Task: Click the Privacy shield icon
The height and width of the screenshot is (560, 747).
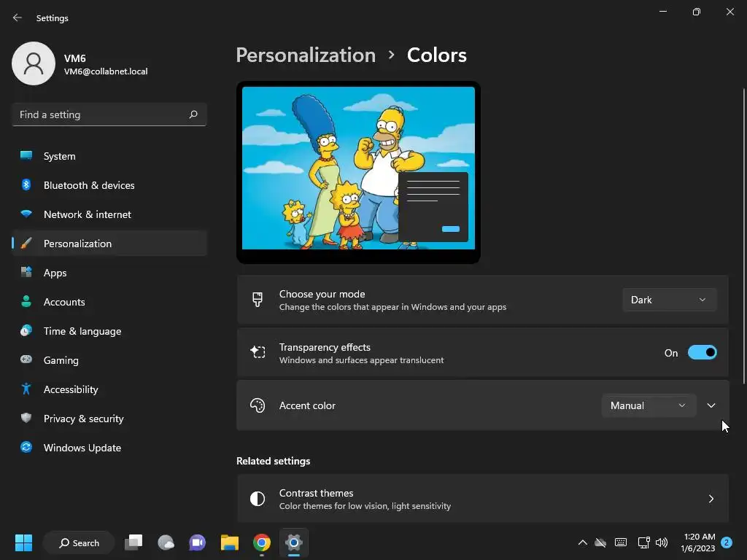Action: [26, 418]
